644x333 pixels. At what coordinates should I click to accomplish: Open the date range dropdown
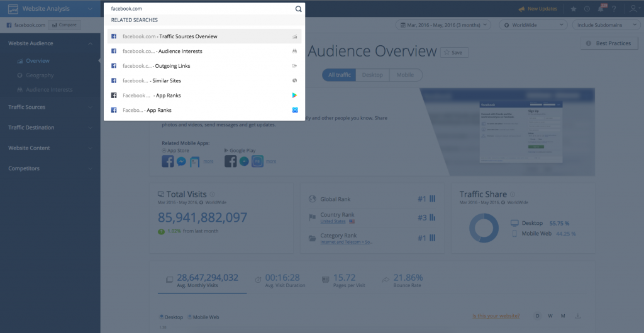(443, 25)
